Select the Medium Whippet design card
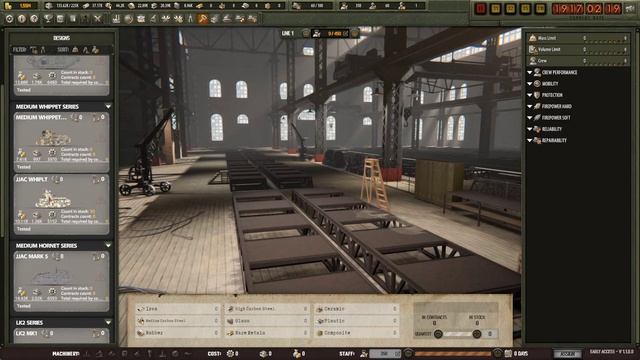640x360 pixels. pyautogui.click(x=62, y=142)
